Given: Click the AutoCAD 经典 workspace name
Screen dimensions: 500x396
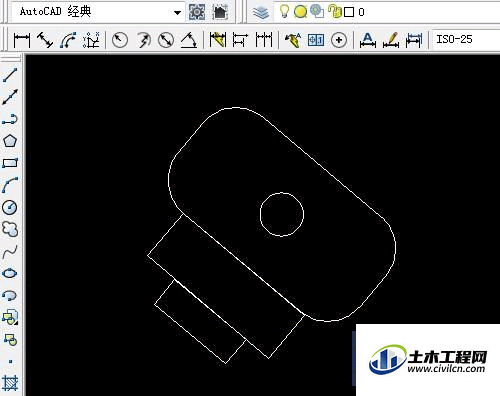Looking at the screenshot, I should click(55, 12).
